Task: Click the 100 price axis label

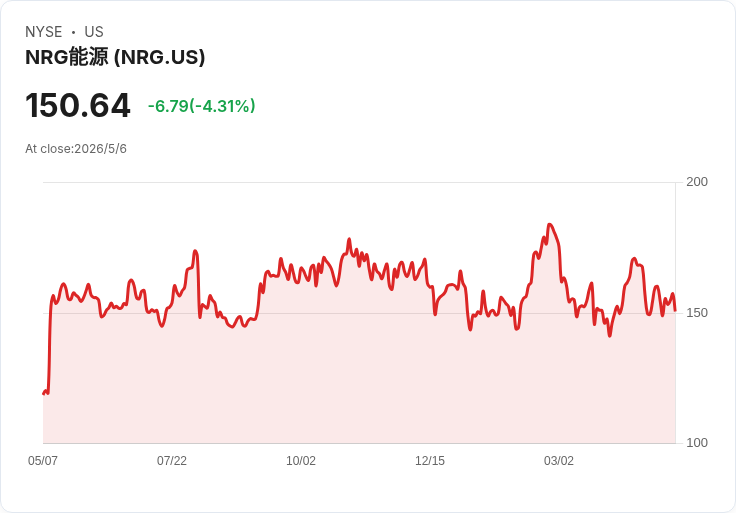Action: pyautogui.click(x=697, y=443)
